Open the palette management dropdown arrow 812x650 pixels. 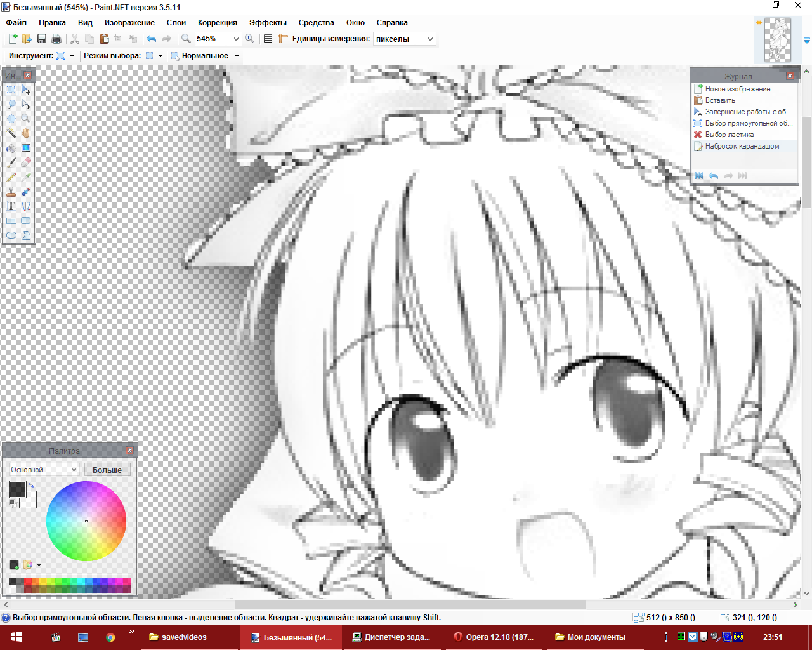coord(39,565)
